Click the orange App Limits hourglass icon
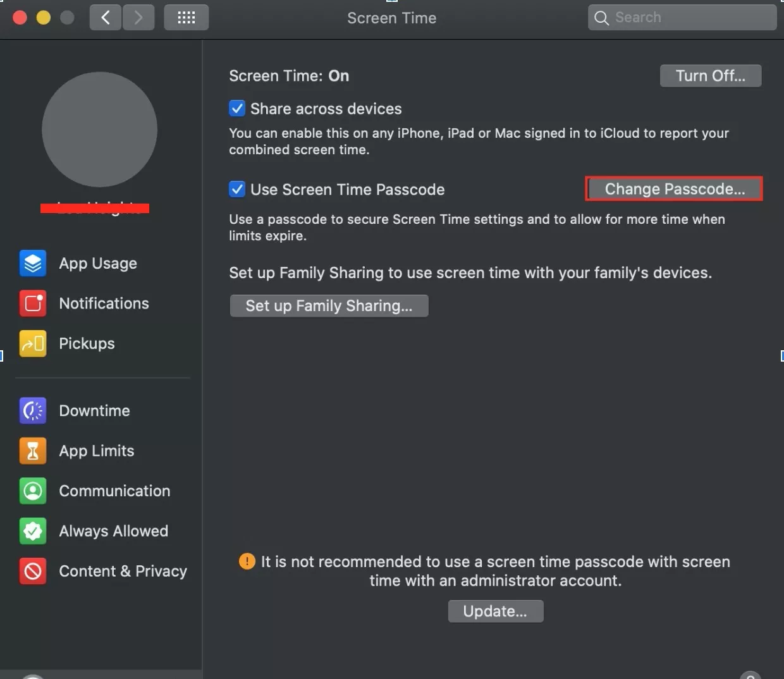Viewport: 784px width, 679px height. coord(33,451)
